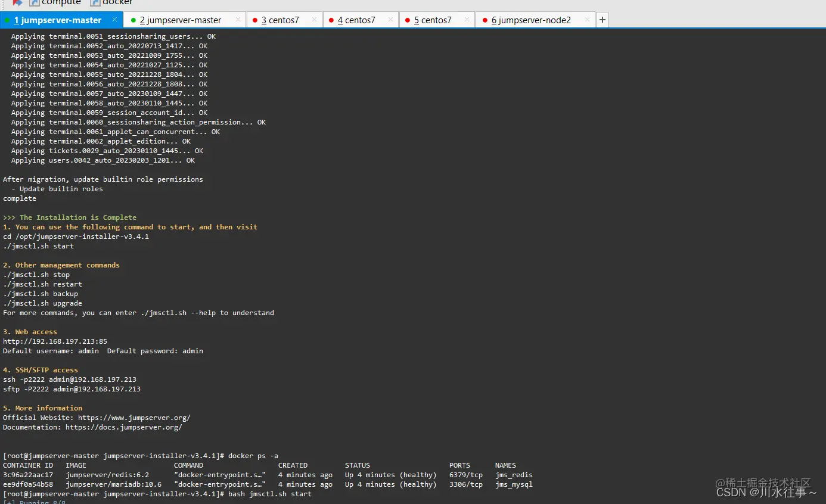Close the 2 jumpserver-master tab
Viewport: 826px width, 504px height.
click(x=238, y=20)
